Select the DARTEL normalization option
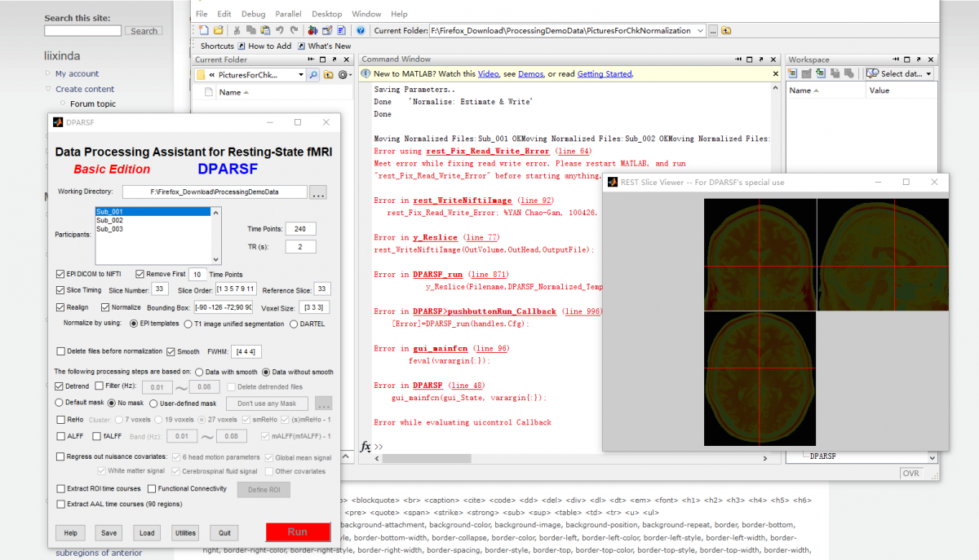Screen dimensions: 979x560 294,324
